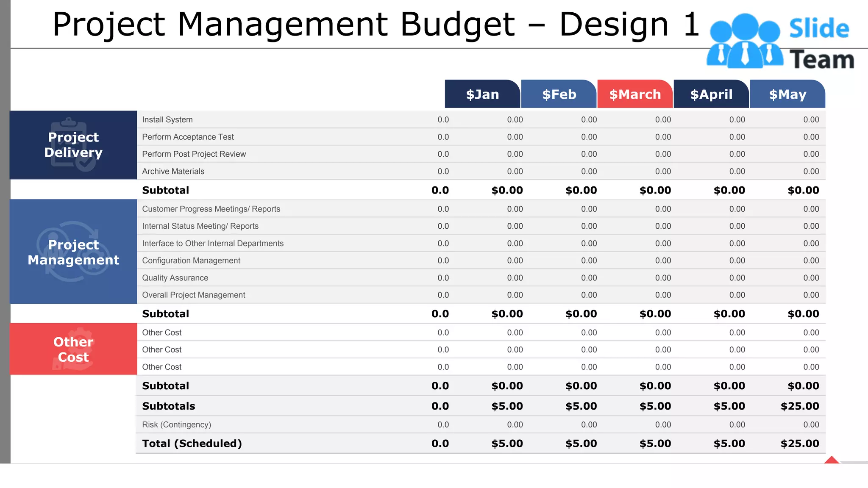The height and width of the screenshot is (488, 868).
Task: Click the Configuration Management label
Action: (x=191, y=261)
